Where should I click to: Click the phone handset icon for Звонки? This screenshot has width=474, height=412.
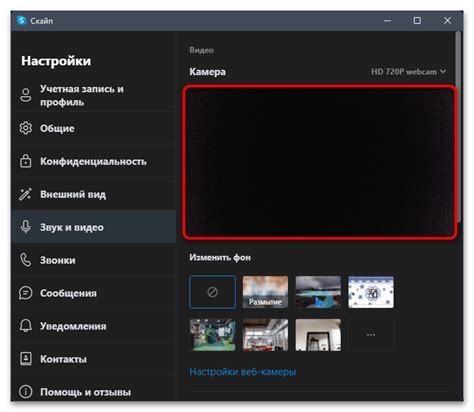26,260
